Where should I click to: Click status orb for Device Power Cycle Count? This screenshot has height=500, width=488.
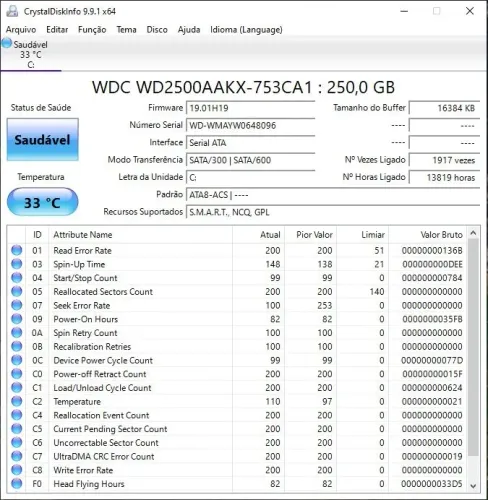point(17,360)
